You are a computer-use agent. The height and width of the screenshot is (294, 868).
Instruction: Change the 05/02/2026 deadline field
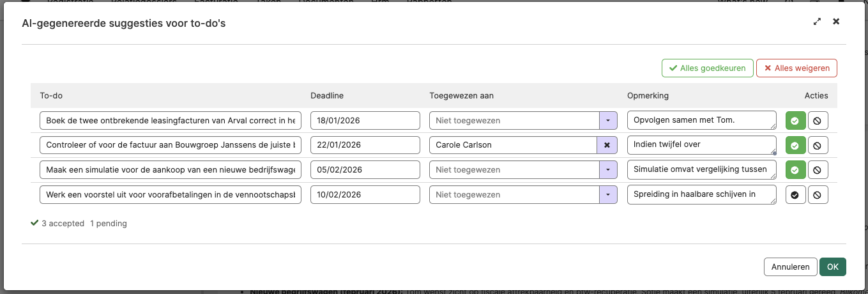365,170
